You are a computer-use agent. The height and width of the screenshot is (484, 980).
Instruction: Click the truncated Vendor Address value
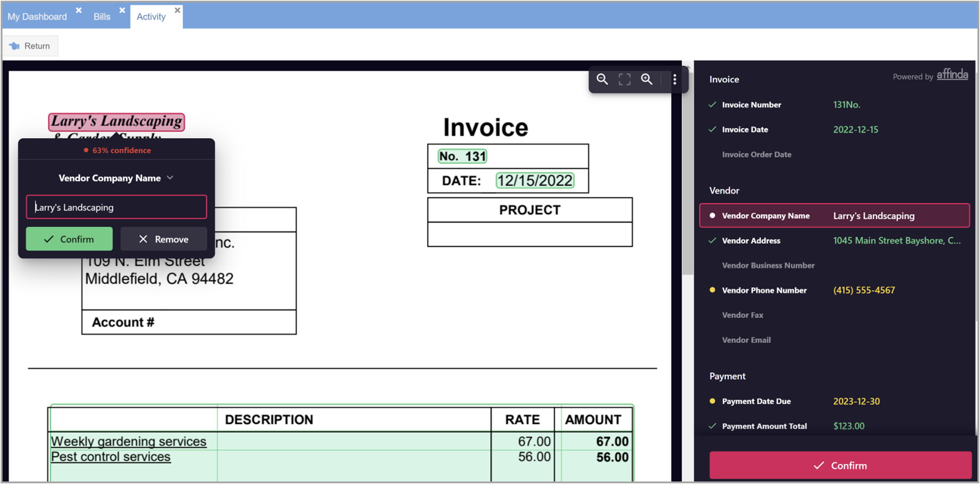896,240
